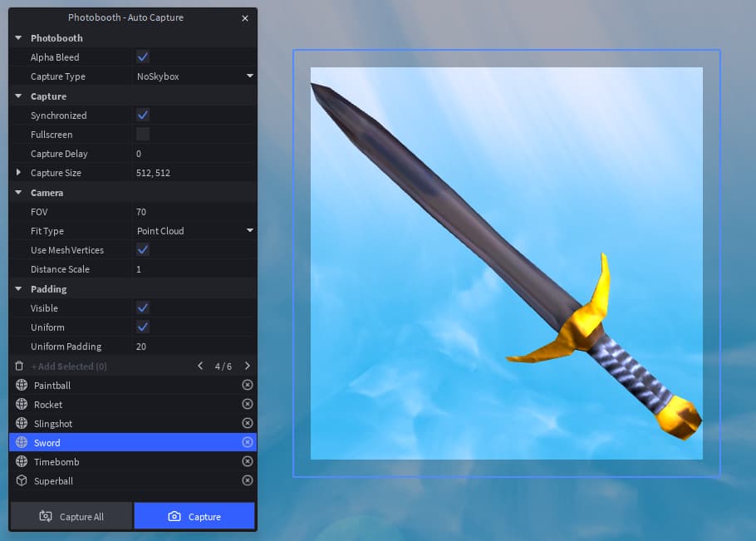756x541 pixels.
Task: Click the Use Mesh Vertices label
Action: pos(67,250)
